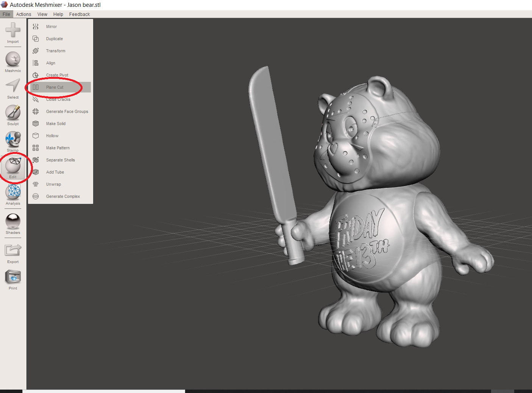This screenshot has width=532, height=393.
Task: Open the Feedback menu
Action: [x=80, y=14]
